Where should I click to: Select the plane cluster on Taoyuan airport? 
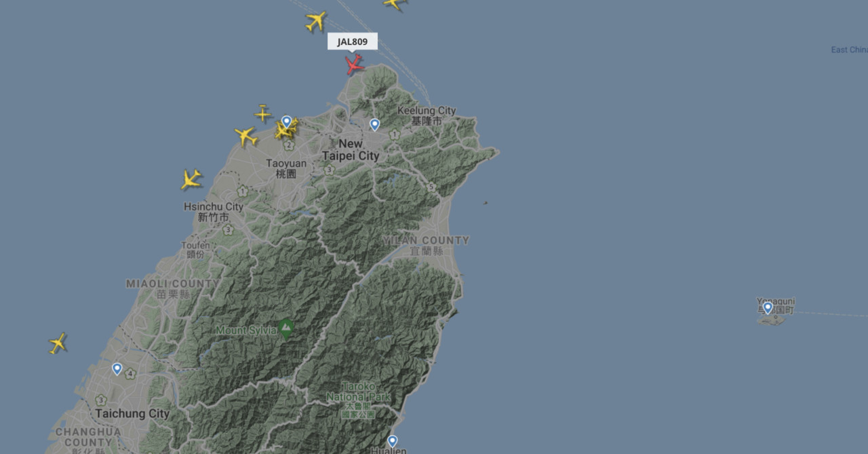(x=286, y=129)
